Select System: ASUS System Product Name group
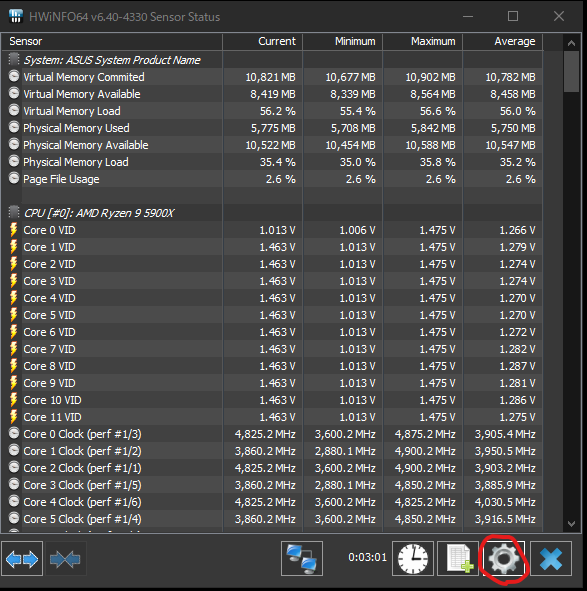Viewport: 587px width, 591px height. point(112,60)
